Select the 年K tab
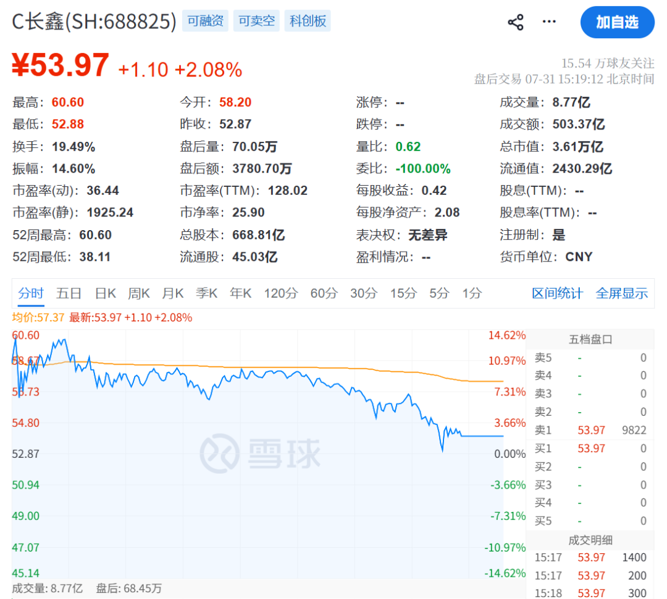The height and width of the screenshot is (599, 667). pyautogui.click(x=240, y=293)
